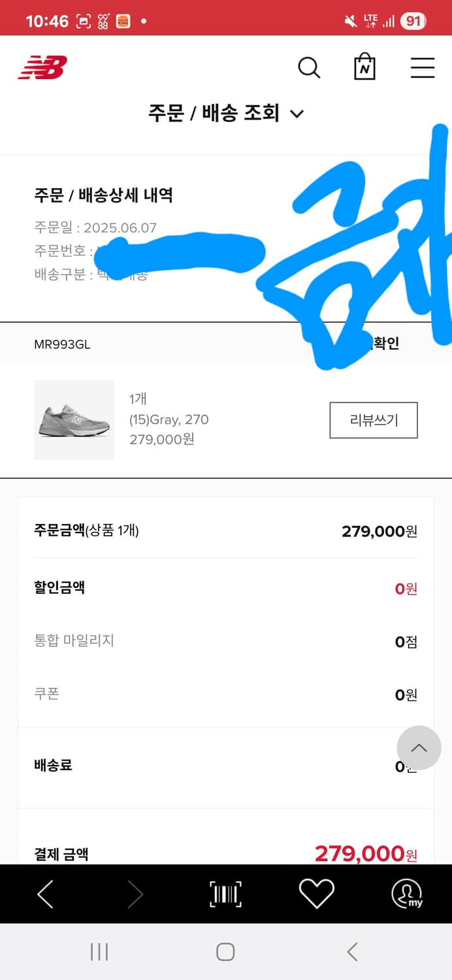Tap the (15)Gray, 270 product option text

click(x=169, y=419)
